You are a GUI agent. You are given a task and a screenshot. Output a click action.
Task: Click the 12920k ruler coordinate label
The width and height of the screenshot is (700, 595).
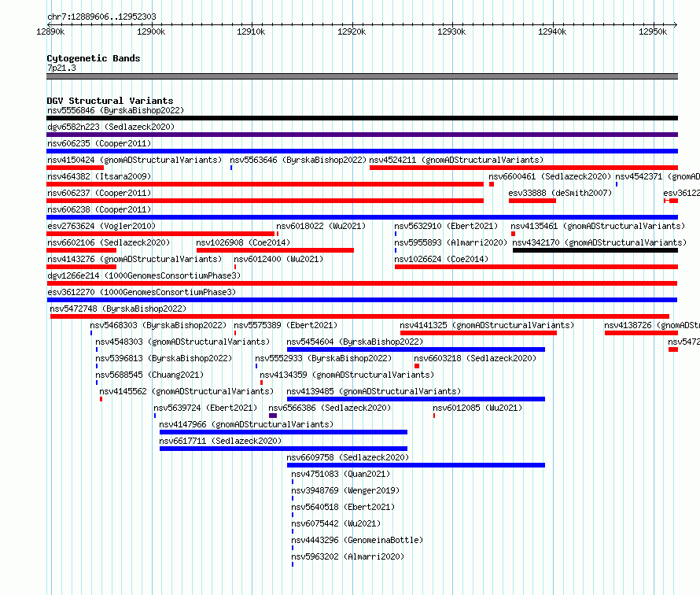click(x=352, y=31)
